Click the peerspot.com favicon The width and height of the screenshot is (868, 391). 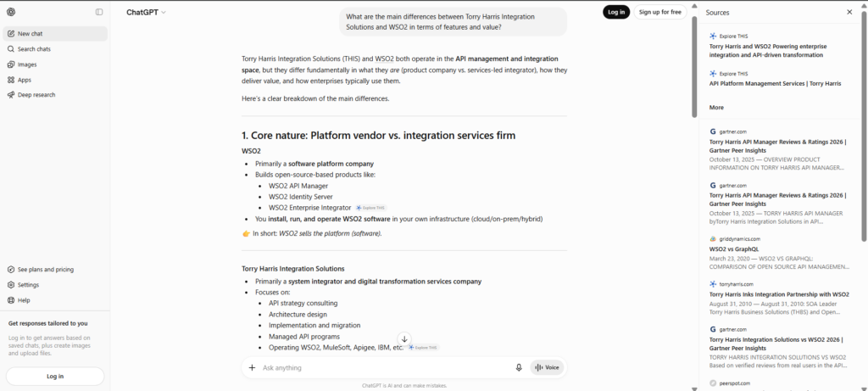(713, 383)
